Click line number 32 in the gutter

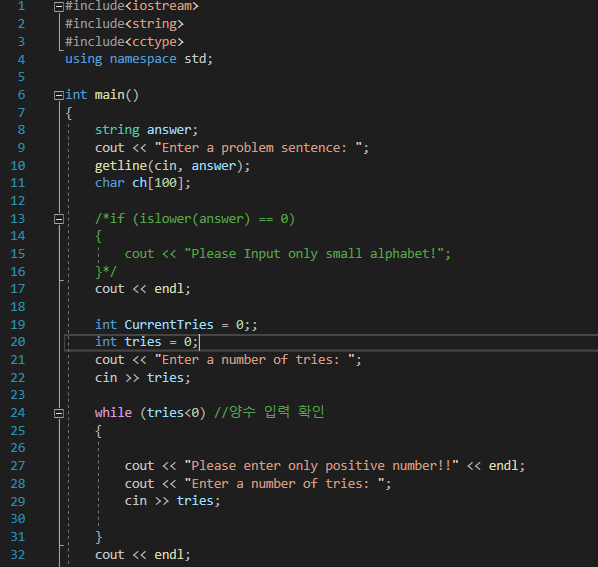[x=18, y=555]
